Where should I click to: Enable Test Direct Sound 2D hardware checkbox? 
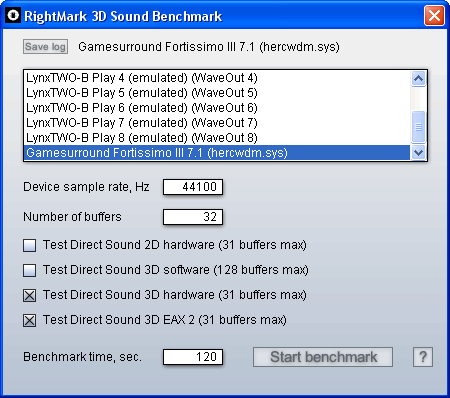pyautogui.click(x=30, y=245)
